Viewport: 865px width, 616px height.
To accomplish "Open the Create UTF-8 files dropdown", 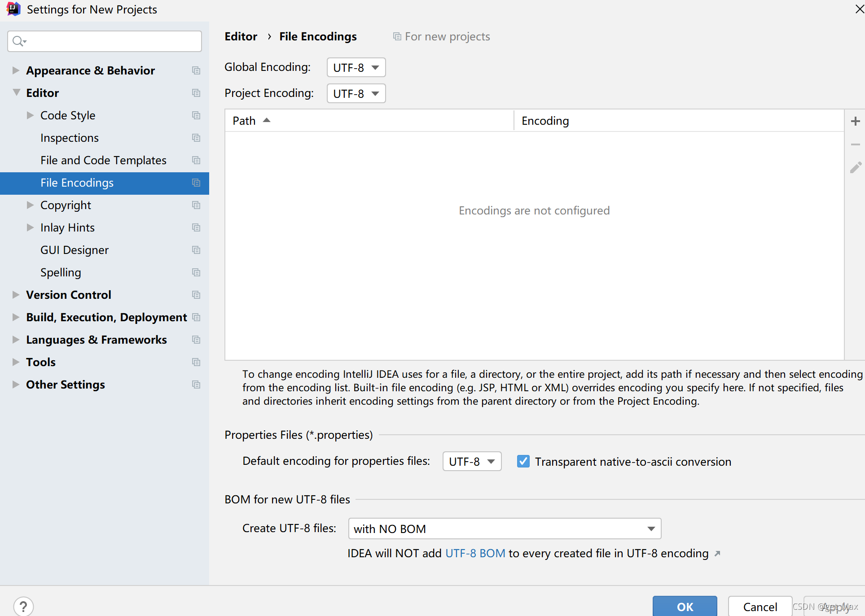I will (x=505, y=529).
